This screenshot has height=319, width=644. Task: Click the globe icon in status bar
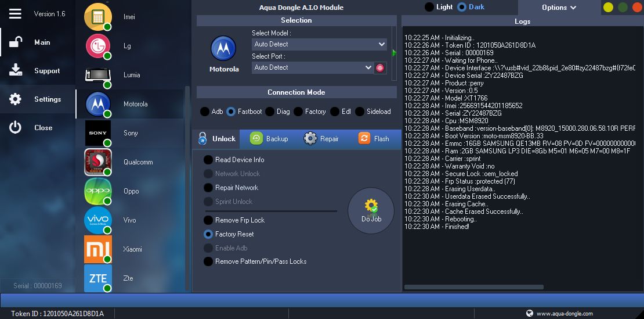529,313
